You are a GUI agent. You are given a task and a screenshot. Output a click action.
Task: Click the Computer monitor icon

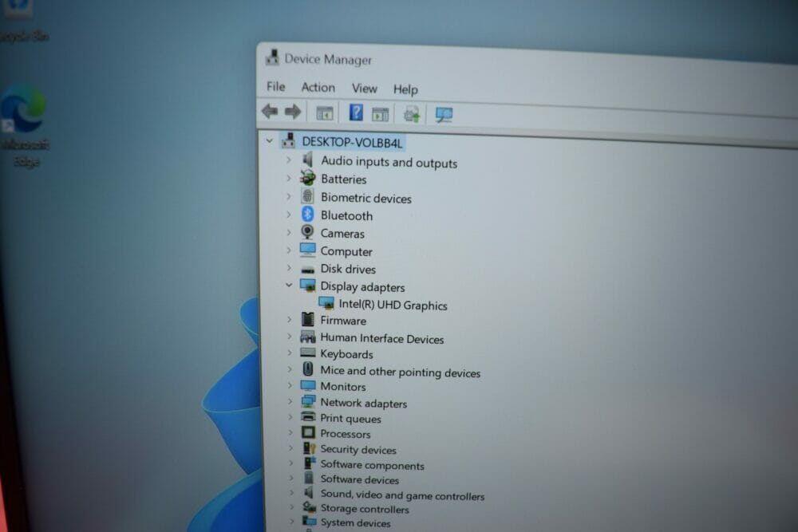coord(307,250)
